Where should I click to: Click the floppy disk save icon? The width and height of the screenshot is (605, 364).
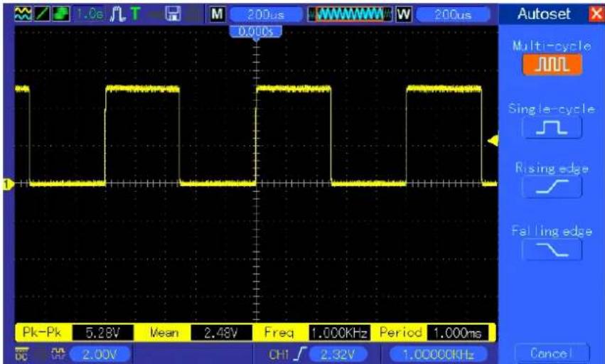173,14
